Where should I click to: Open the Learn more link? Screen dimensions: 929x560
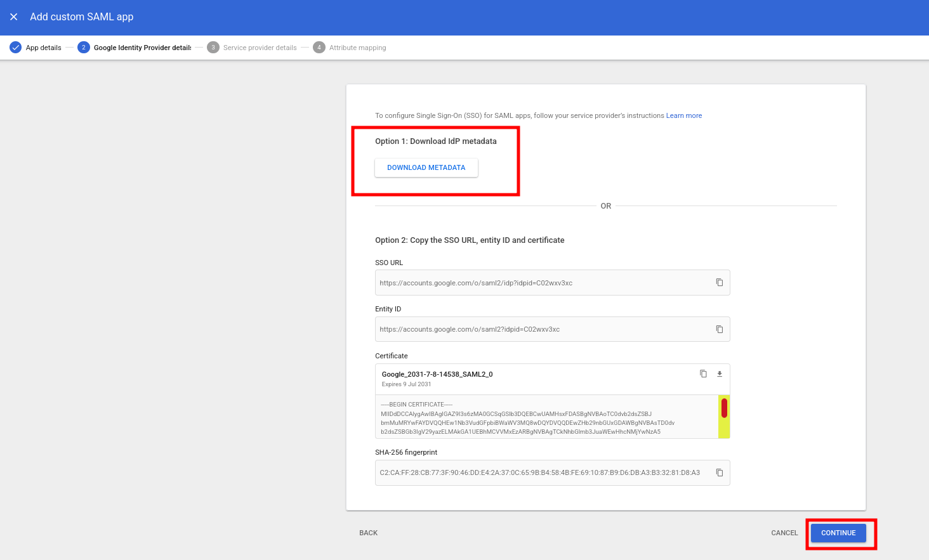click(684, 115)
